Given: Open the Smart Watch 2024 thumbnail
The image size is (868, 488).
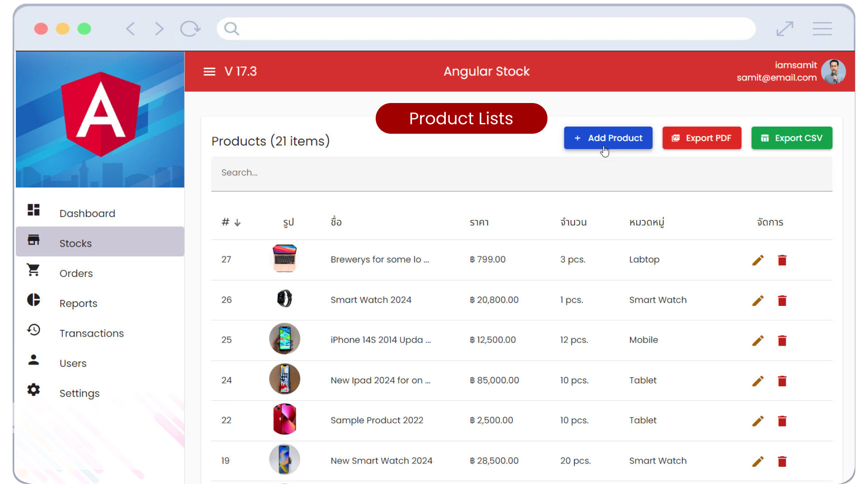Looking at the screenshot, I should coord(284,298).
